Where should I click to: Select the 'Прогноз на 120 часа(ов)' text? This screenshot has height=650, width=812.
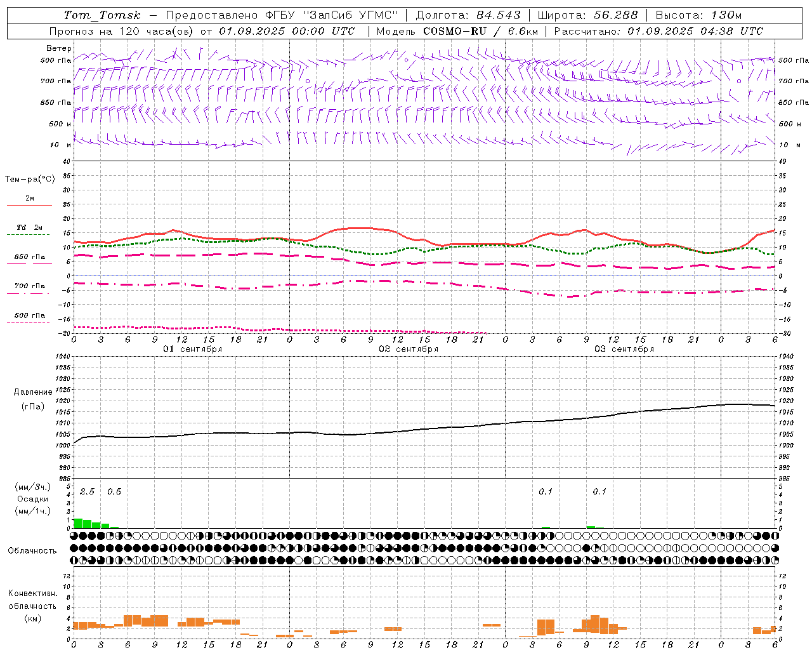coord(122,31)
